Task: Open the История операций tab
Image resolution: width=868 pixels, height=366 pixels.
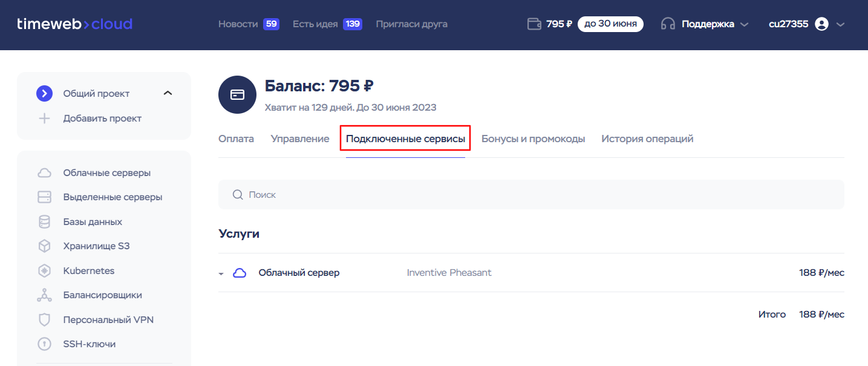Action: click(x=647, y=139)
